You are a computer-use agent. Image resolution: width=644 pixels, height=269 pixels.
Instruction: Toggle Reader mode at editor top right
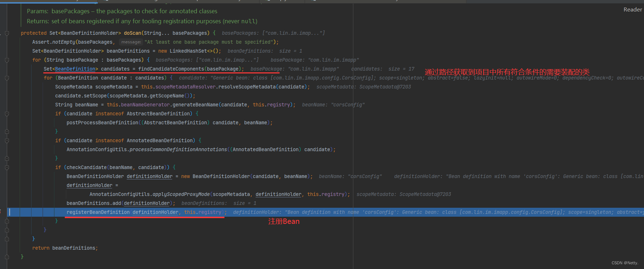633,10
